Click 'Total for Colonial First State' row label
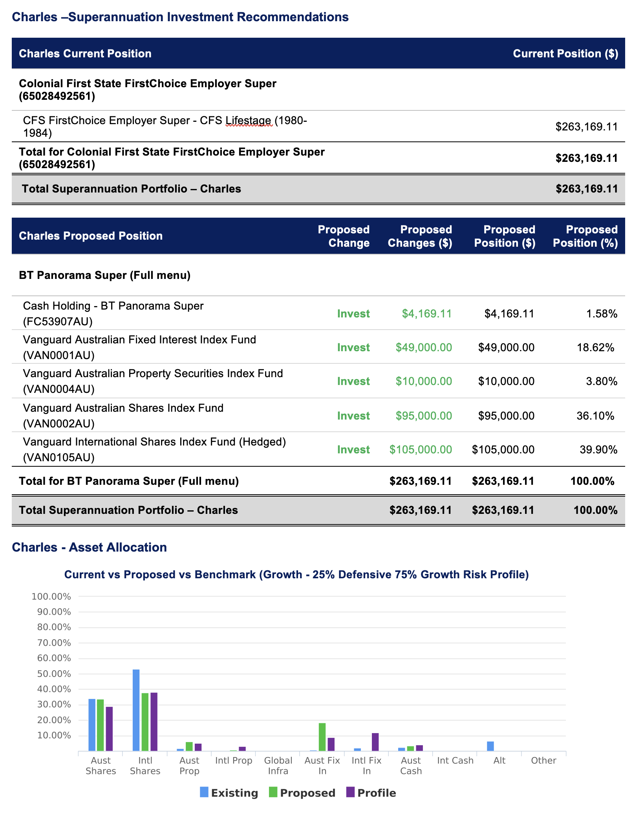The width and height of the screenshot is (644, 825). (172, 158)
